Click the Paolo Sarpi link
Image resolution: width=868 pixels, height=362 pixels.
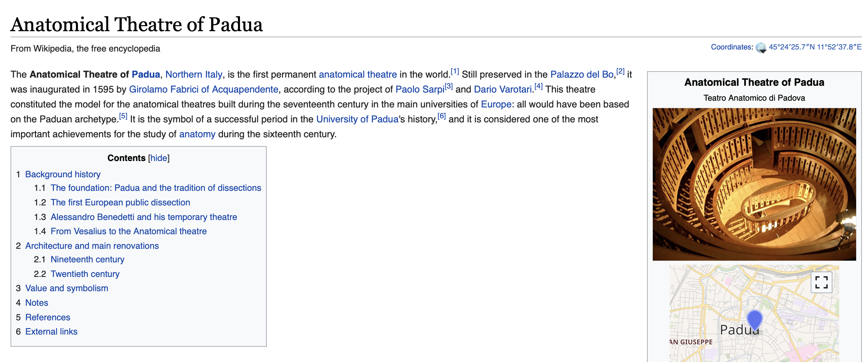pos(420,89)
